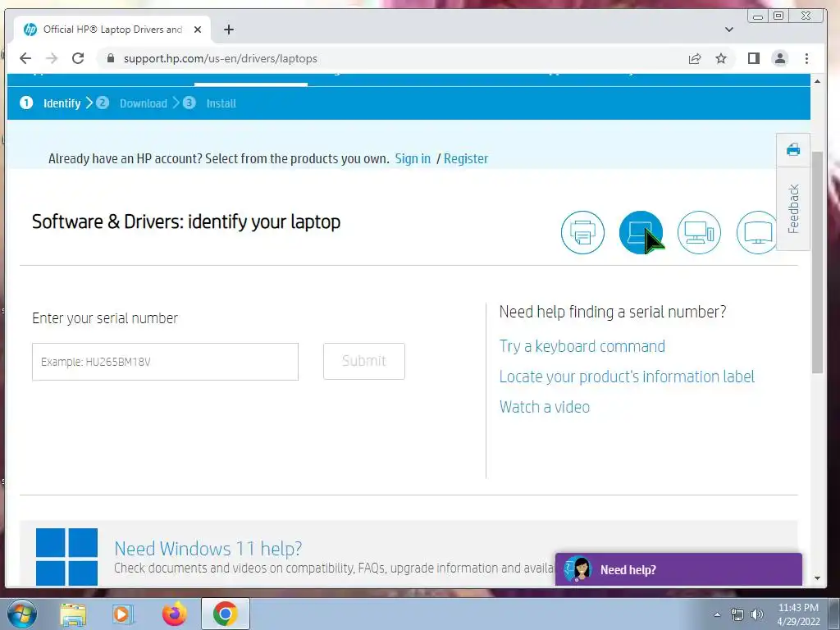Close the Official HP Laptop Drivers tab

[x=198, y=30]
